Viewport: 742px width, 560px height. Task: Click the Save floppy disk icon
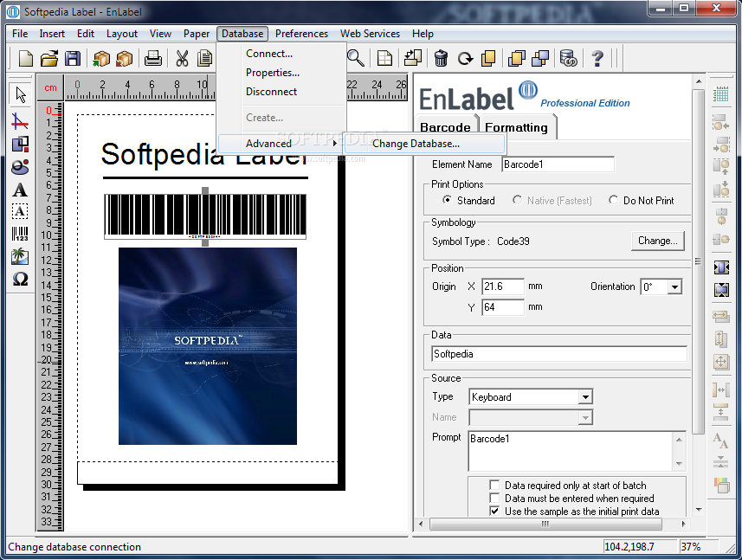(x=73, y=58)
